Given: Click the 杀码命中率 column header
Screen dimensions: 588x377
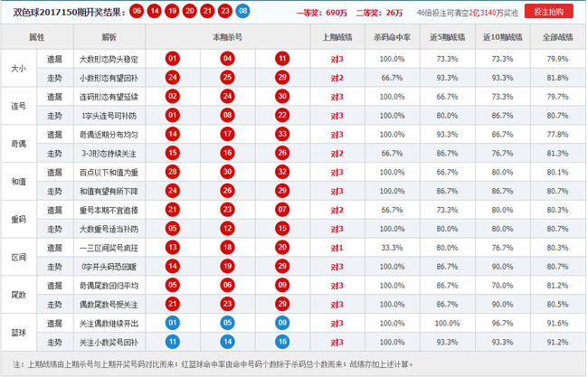Looking at the screenshot, I should click(392, 37).
